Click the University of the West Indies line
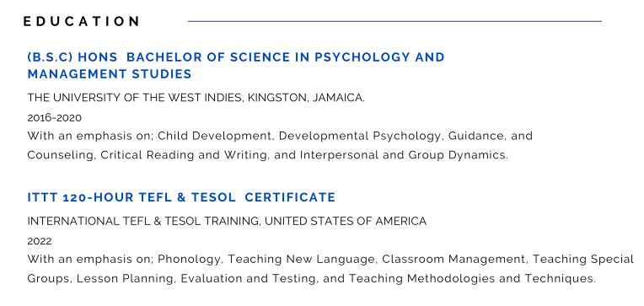This screenshot has height=306, width=644. point(196,98)
